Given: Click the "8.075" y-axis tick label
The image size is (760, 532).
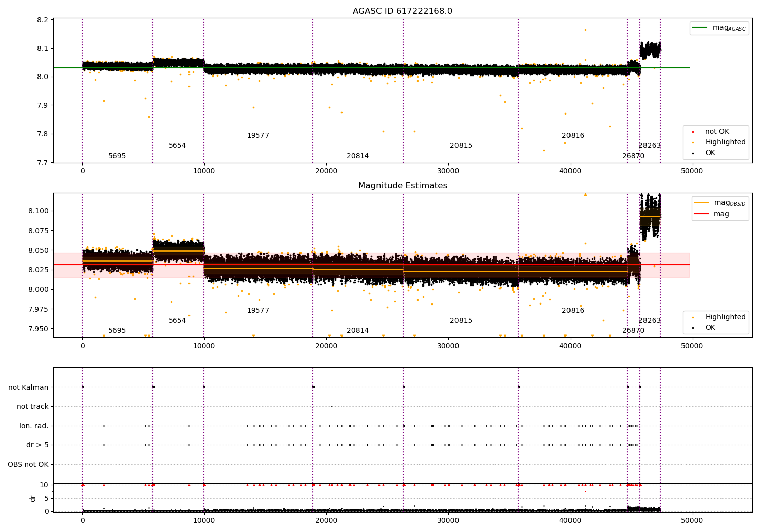Looking at the screenshot, I should point(39,231).
